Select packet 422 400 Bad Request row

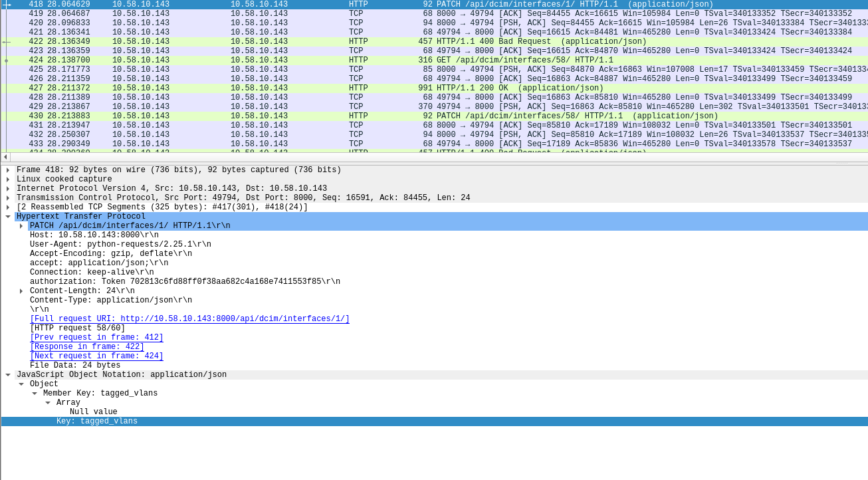pos(434,42)
